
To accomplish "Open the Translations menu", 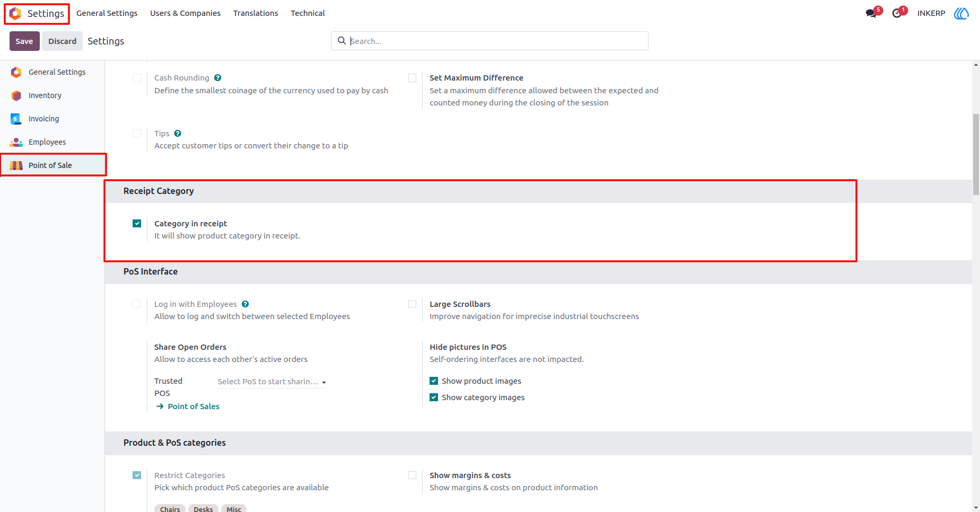I will click(x=256, y=13).
